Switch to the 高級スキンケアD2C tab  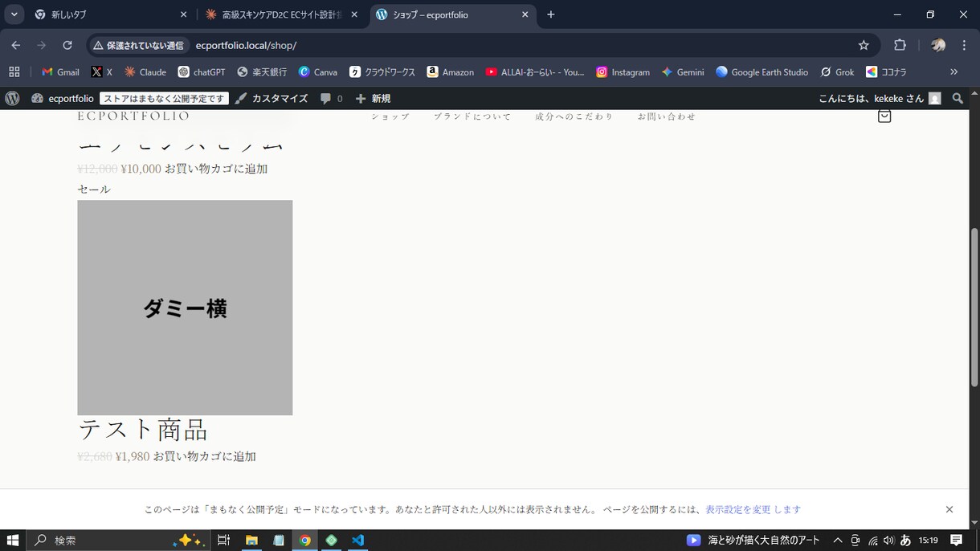pos(281,14)
